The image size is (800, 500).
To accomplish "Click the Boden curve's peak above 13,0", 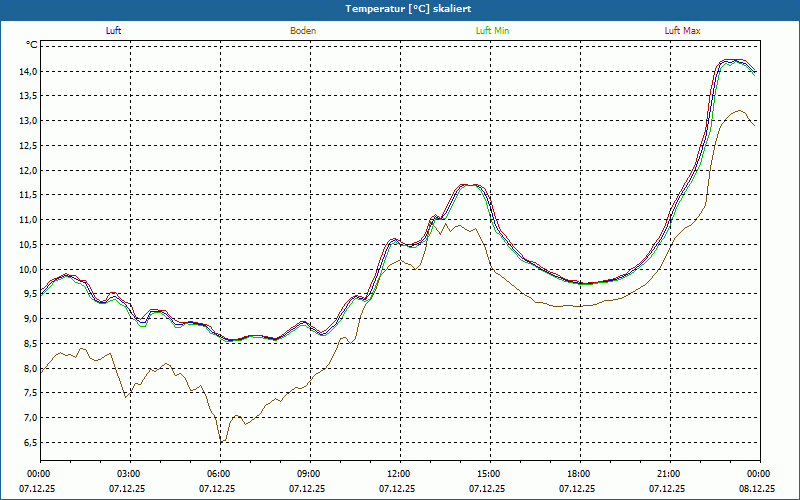I will click(739, 111).
